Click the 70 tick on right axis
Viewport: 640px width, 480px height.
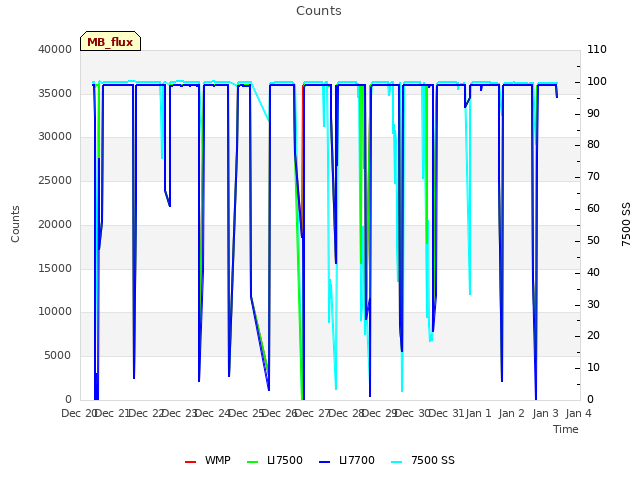click(x=593, y=177)
